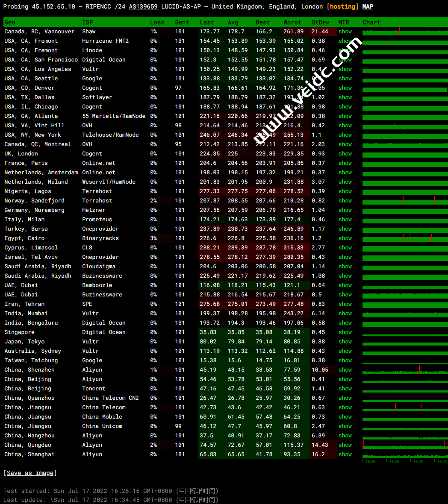Image resolution: width=448 pixels, height=504 pixels.
Task: Click the Loss column header
Action: (157, 22)
